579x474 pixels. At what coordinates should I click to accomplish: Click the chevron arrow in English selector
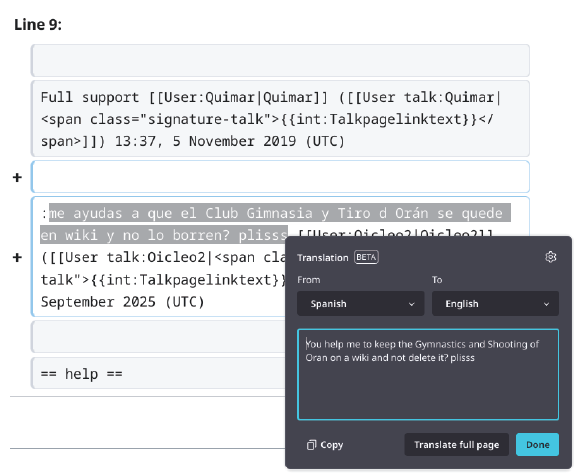pyautogui.click(x=546, y=304)
